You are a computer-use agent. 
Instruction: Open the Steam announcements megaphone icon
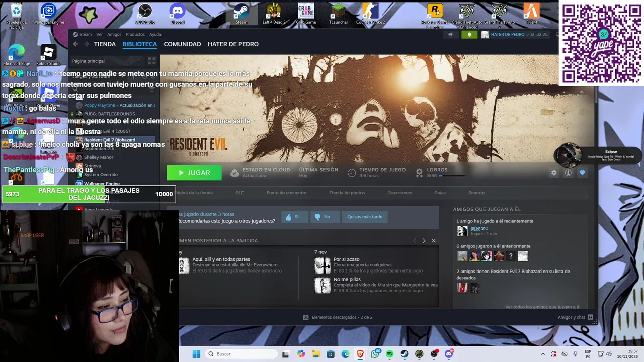[451, 34]
